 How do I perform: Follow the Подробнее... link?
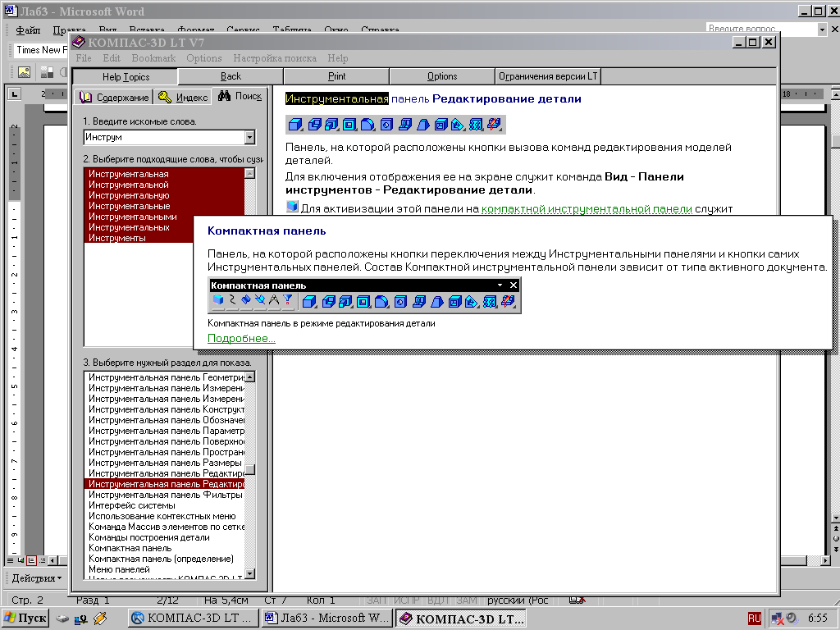coord(241,338)
